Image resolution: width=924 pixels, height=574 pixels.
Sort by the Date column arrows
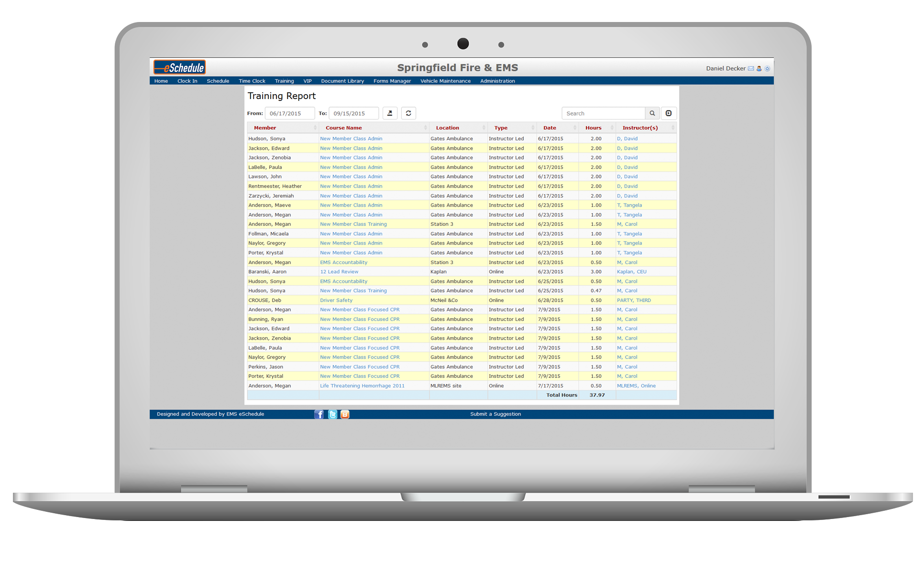[x=574, y=128]
